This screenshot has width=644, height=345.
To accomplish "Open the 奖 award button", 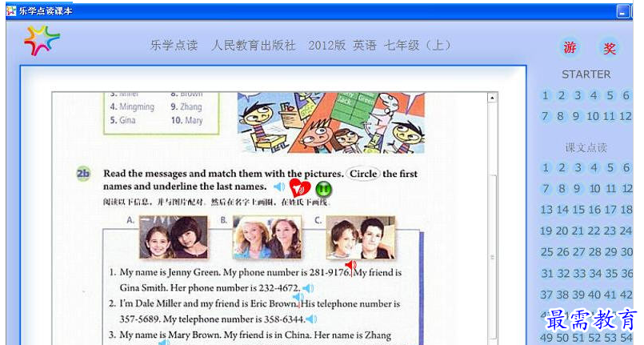I will pyautogui.click(x=609, y=48).
